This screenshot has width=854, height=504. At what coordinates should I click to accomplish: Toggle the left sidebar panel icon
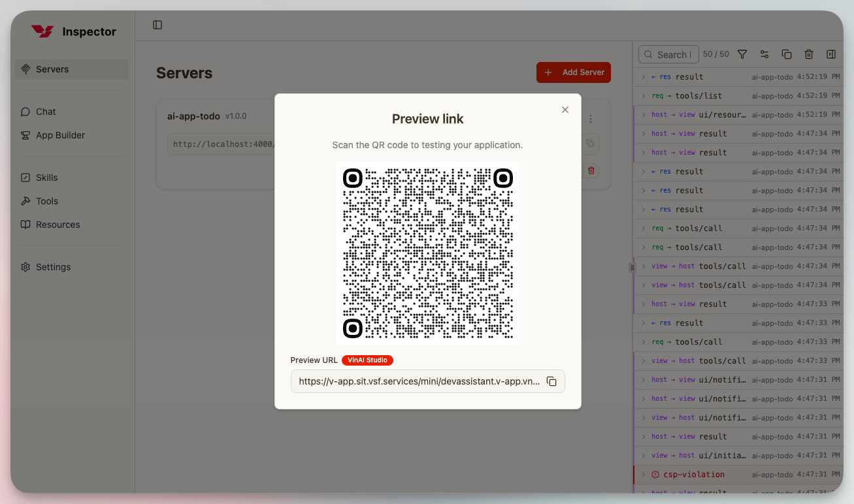click(x=157, y=25)
